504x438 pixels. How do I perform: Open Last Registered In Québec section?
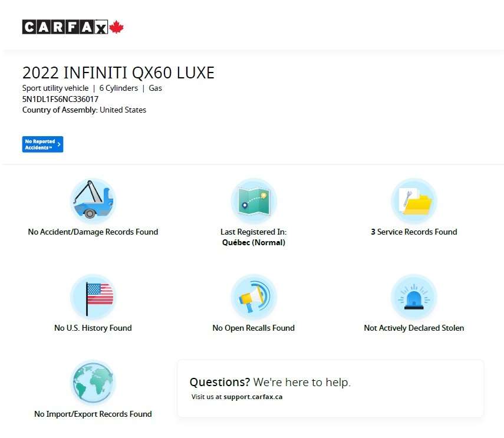253,237
